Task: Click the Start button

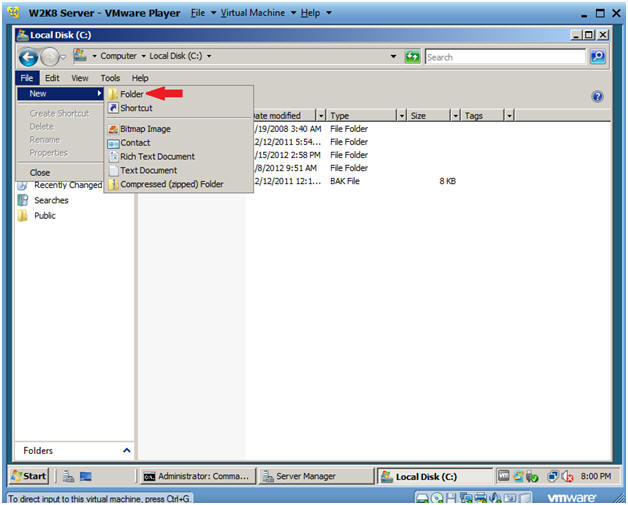Action: pyautogui.click(x=29, y=476)
